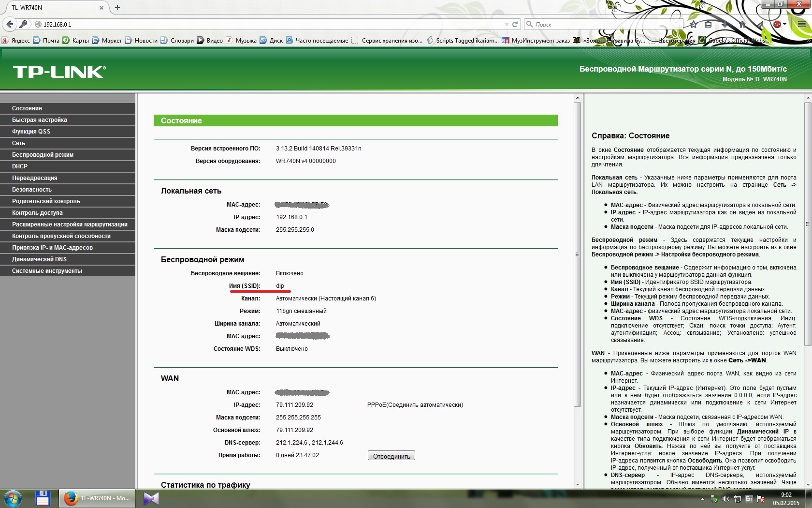812x508 pixels.
Task: Open a new tab with plus button
Action: click(117, 8)
